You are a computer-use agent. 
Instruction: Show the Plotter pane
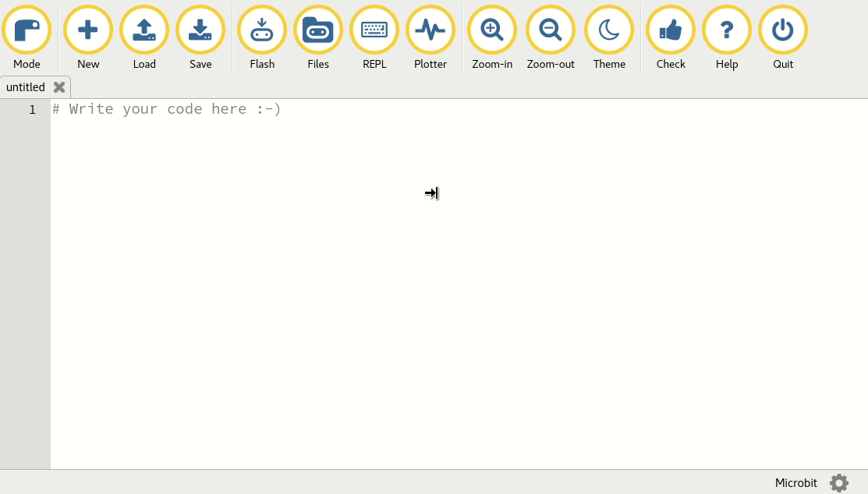click(430, 31)
